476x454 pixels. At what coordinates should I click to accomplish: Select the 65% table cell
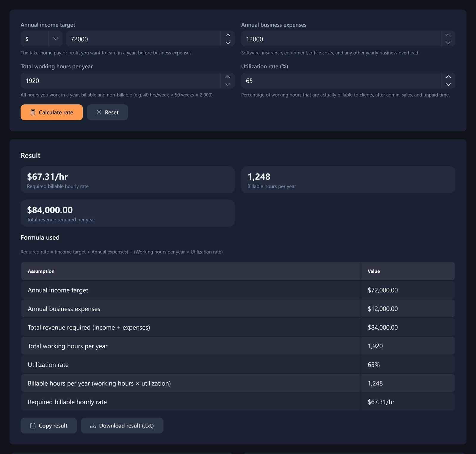[408, 365]
